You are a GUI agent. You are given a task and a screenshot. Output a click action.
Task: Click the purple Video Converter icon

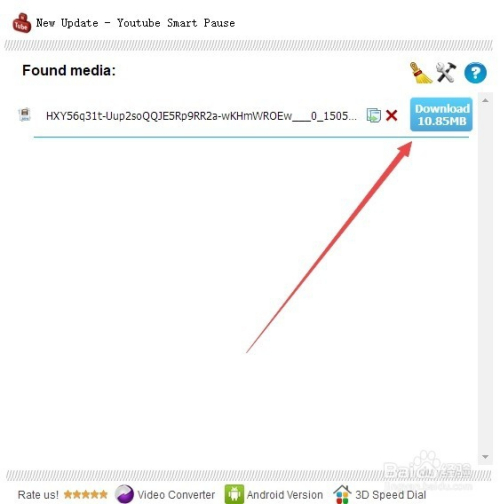(124, 494)
